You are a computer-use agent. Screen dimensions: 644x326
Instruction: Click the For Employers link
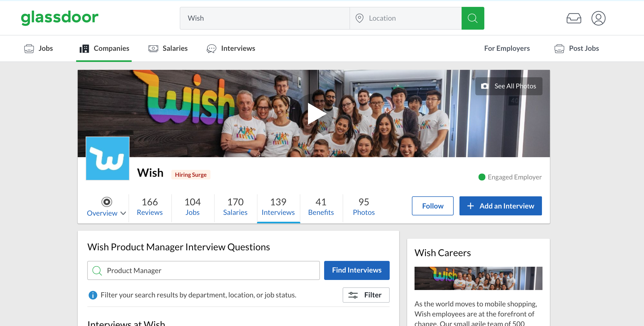coord(507,48)
